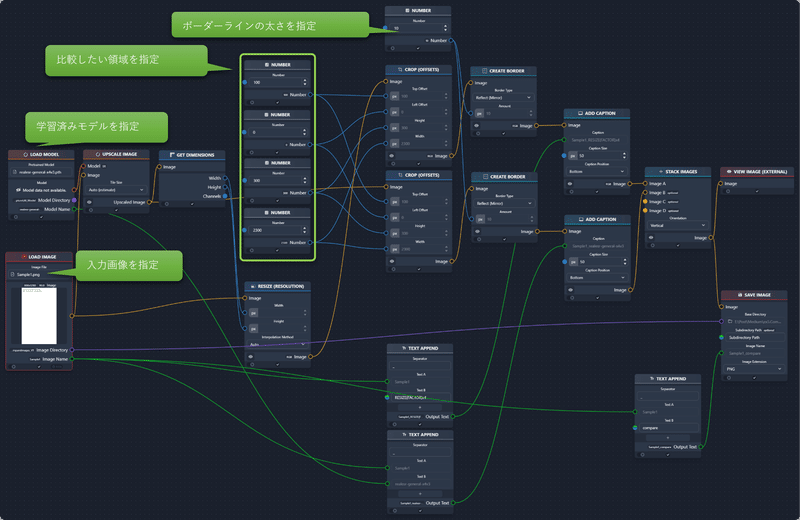800x520 pixels.
Task: Click Text B field containing 'compare'
Action: coord(668,428)
